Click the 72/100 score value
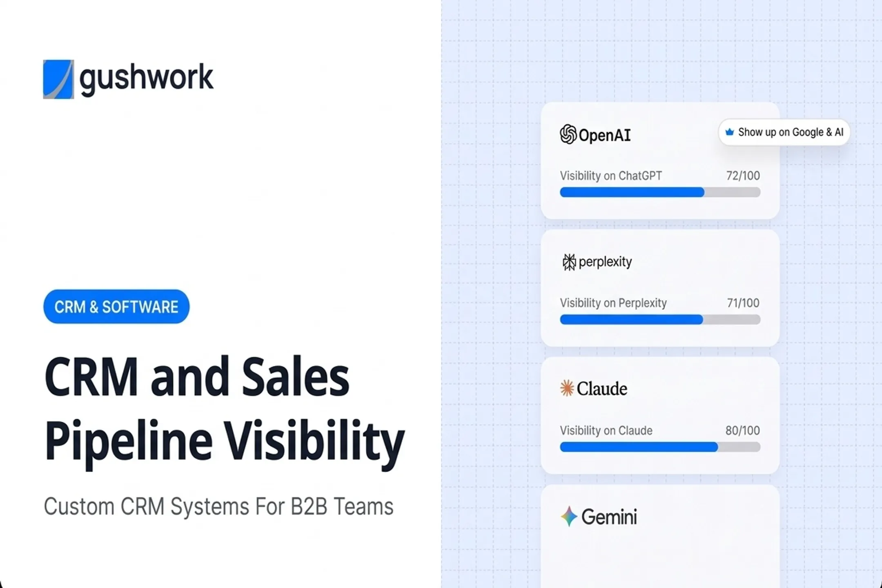This screenshot has height=588, width=882. click(x=743, y=176)
